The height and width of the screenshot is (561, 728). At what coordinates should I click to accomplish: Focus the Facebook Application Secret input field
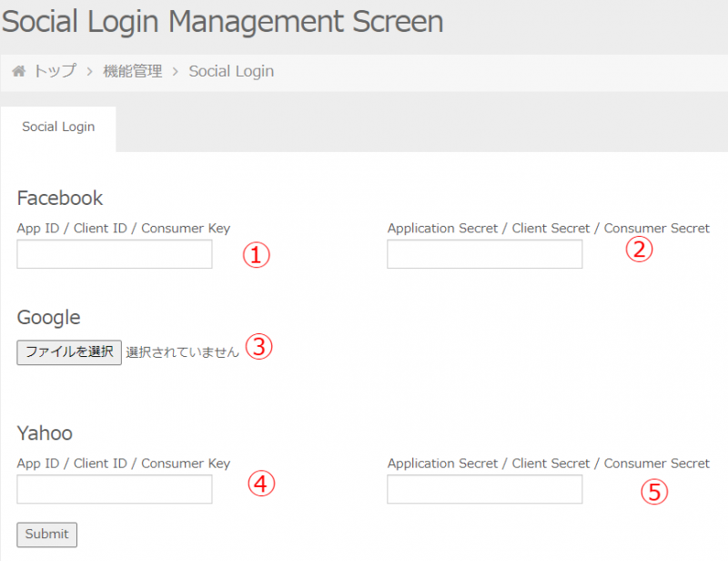484,254
